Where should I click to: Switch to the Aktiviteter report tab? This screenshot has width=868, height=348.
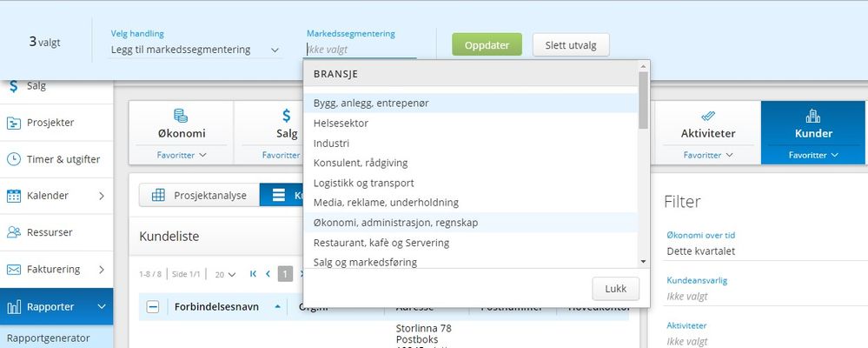(708, 133)
